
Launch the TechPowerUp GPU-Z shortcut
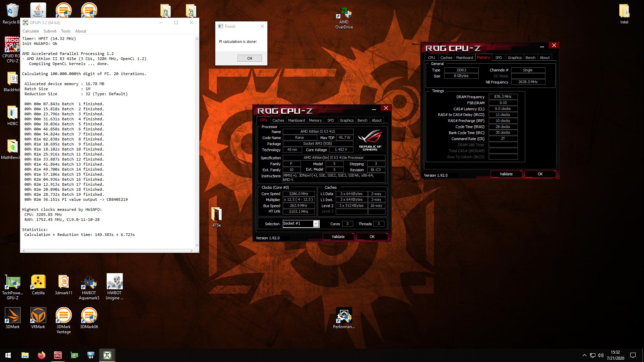pos(13,287)
